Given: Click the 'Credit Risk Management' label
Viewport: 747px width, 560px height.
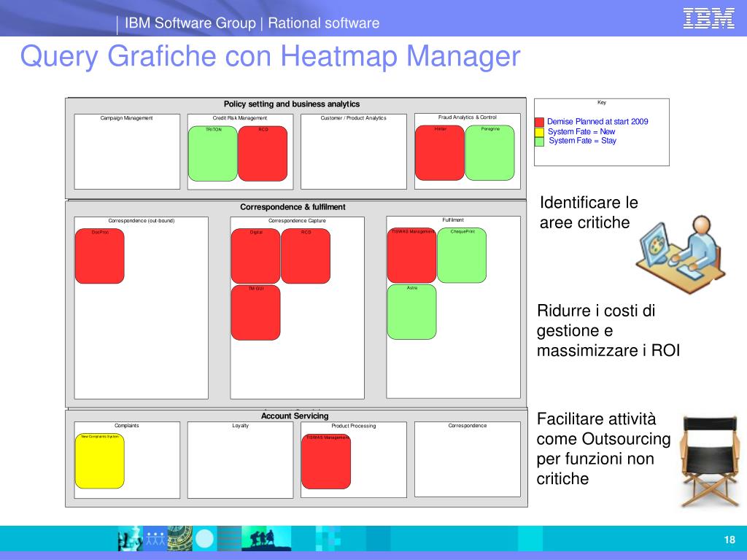Looking at the screenshot, I should pos(239,117).
